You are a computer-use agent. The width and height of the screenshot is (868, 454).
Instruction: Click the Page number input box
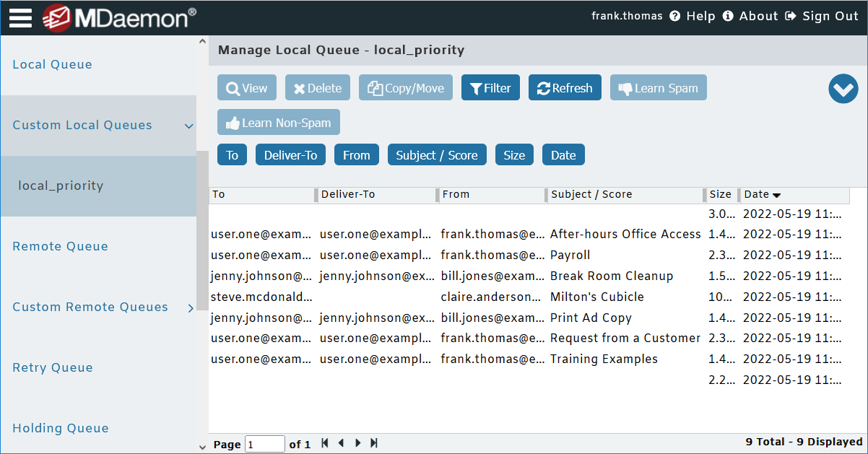pyautogui.click(x=264, y=443)
